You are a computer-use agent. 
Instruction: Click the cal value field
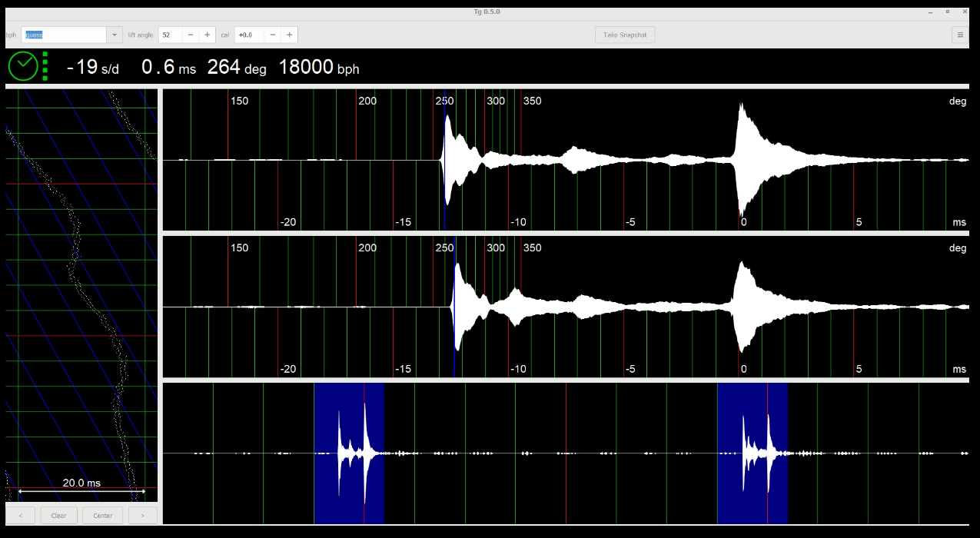click(249, 35)
